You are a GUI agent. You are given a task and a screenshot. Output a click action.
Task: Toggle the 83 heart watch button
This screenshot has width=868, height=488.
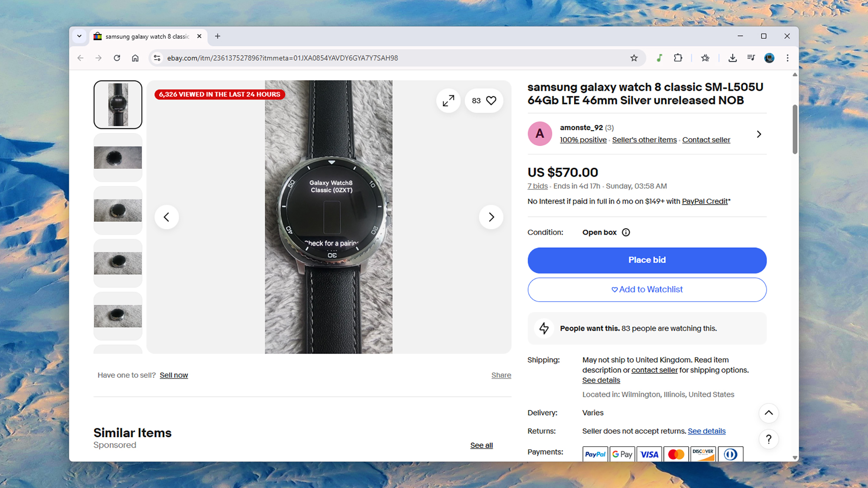tap(484, 101)
